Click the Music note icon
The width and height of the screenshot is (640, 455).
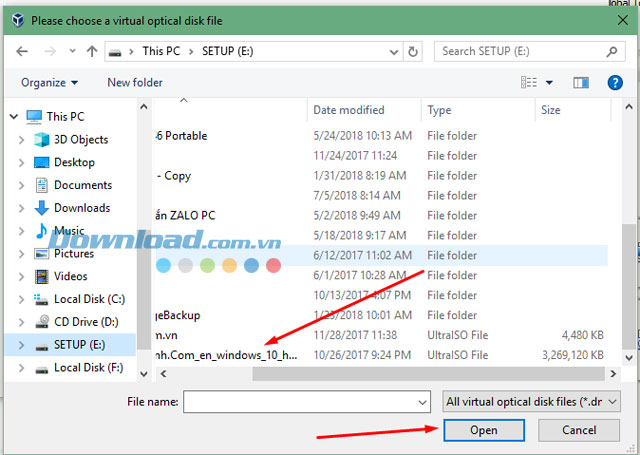click(41, 231)
